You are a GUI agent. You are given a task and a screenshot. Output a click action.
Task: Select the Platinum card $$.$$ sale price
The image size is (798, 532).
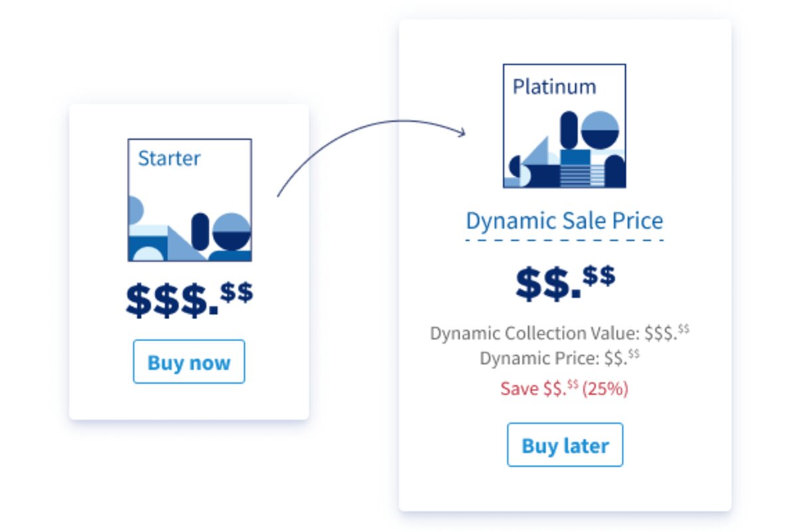click(565, 282)
